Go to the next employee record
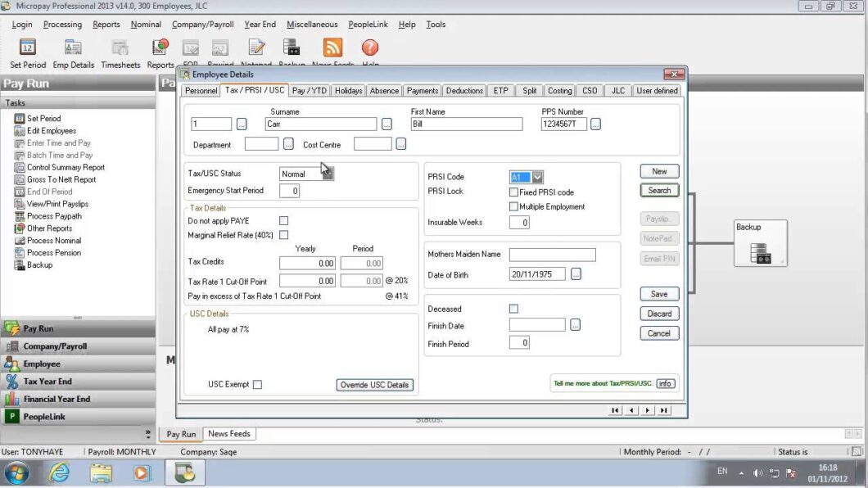868x488 pixels. tap(647, 410)
